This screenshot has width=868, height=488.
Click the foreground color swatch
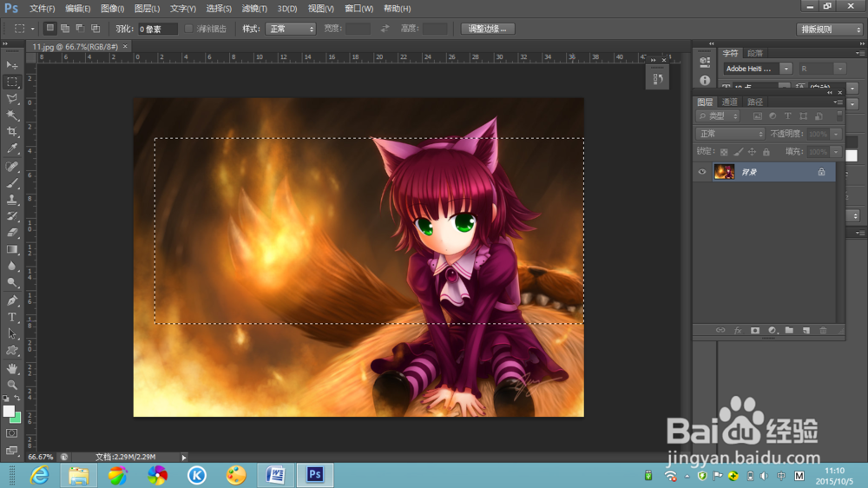tap(8, 411)
